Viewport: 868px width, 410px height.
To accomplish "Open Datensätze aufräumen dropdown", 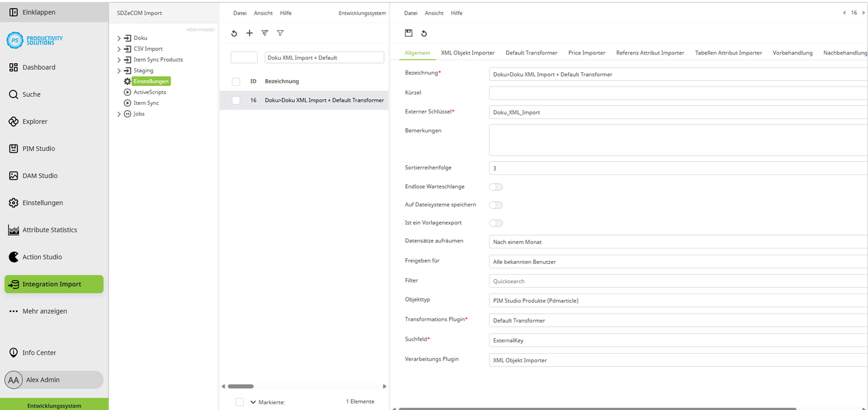I will click(678, 242).
